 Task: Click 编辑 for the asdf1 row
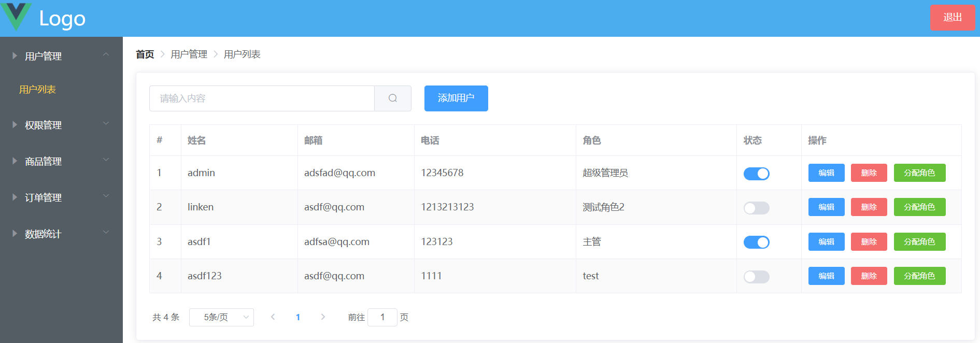[826, 242]
